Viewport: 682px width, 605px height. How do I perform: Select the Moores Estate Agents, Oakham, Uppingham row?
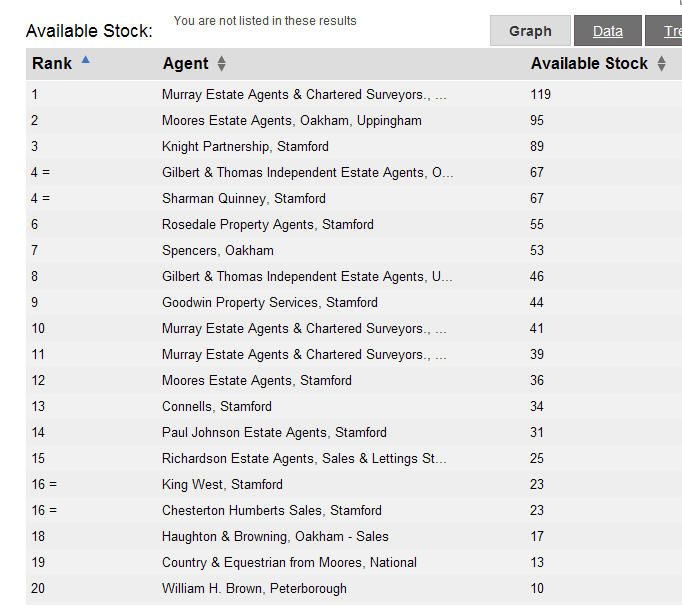point(354,120)
